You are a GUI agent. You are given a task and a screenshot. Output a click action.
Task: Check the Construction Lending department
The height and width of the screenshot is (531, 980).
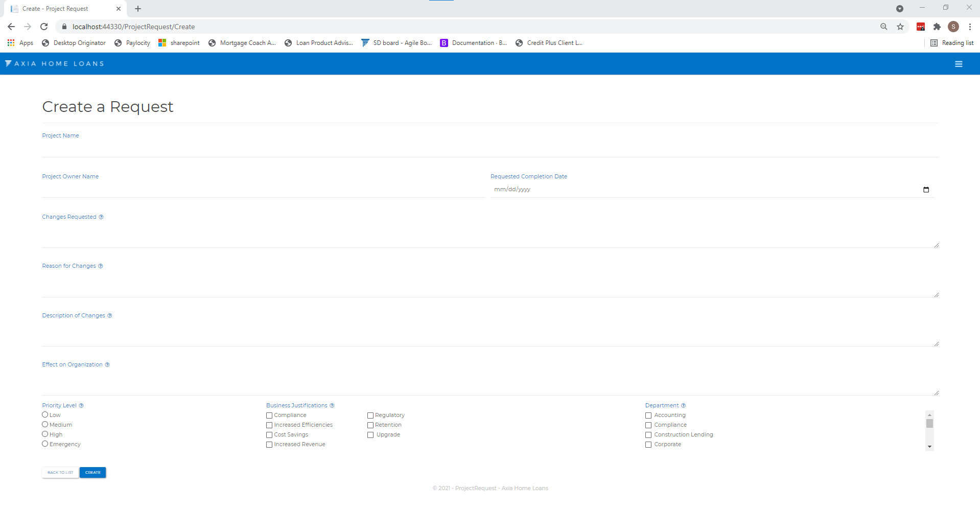click(648, 434)
